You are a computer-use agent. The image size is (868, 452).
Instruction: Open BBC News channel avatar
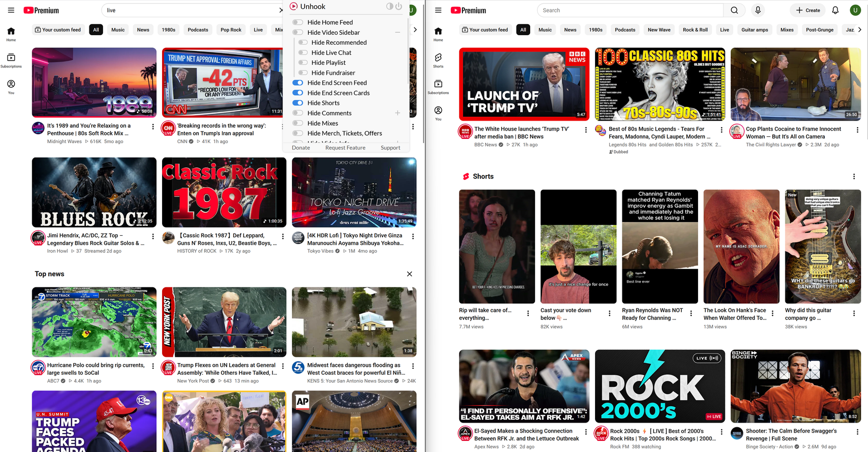[x=465, y=131]
